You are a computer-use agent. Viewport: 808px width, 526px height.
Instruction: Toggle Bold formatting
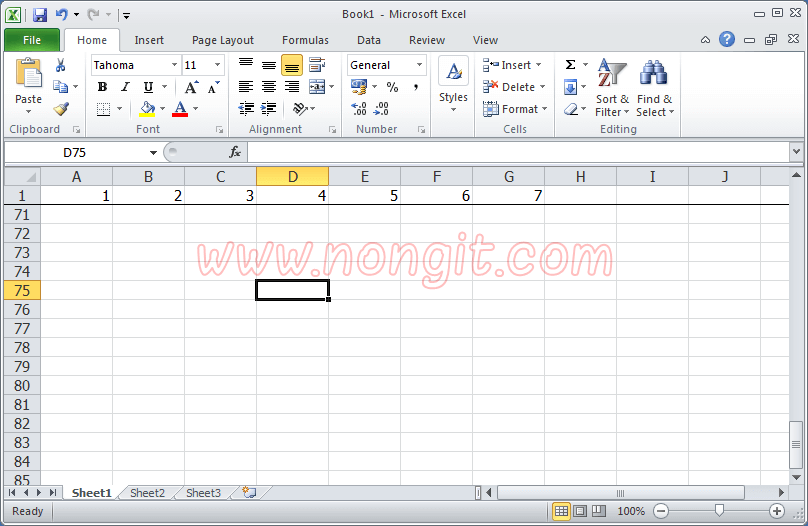click(103, 87)
